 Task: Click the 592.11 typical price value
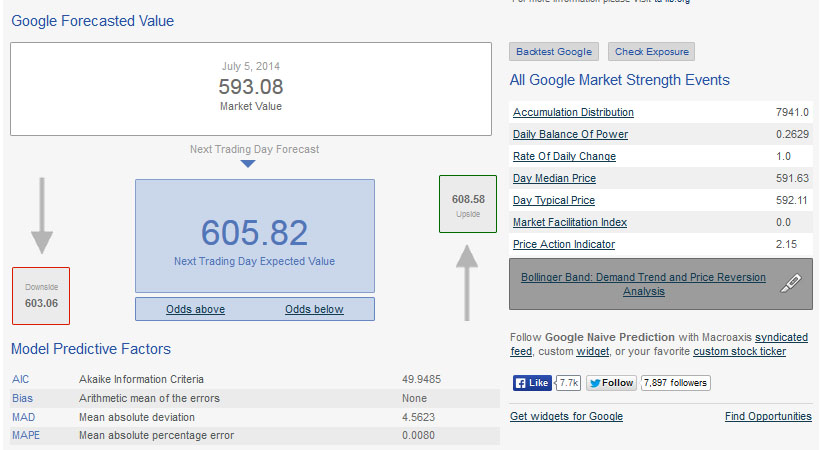click(791, 201)
